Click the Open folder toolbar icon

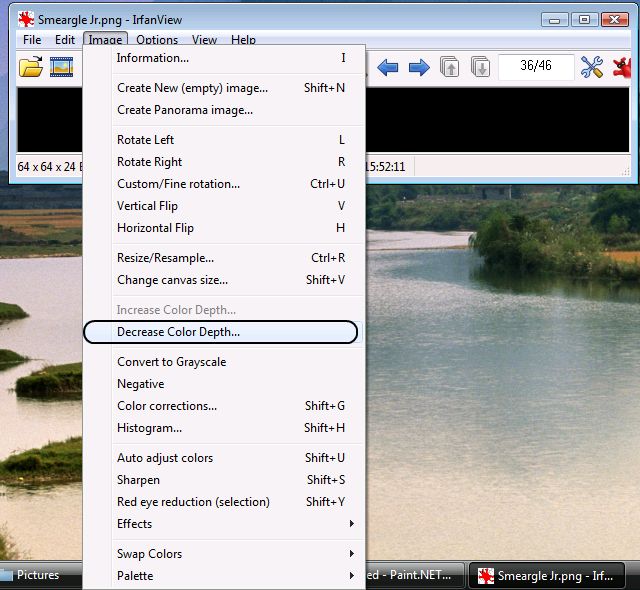[31, 67]
